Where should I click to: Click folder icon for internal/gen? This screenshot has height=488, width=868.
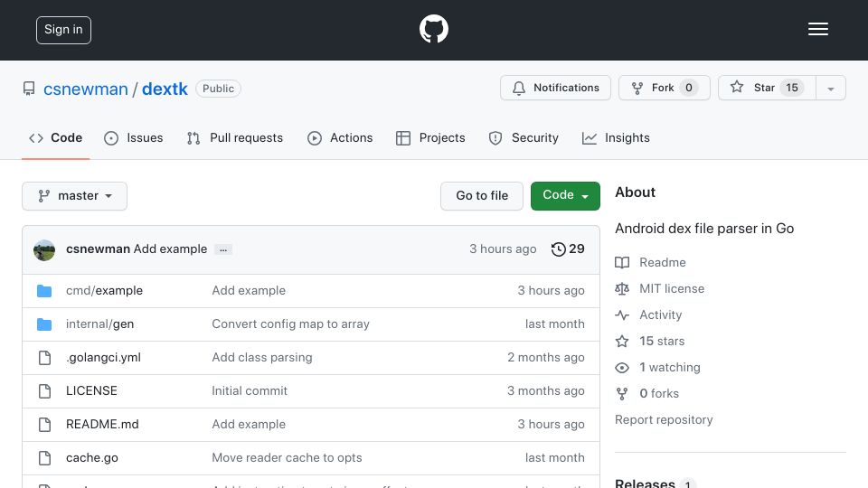44,324
